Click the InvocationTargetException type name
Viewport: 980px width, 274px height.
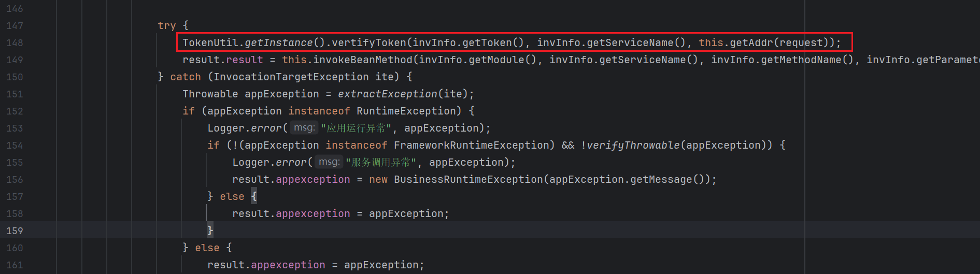tap(291, 77)
